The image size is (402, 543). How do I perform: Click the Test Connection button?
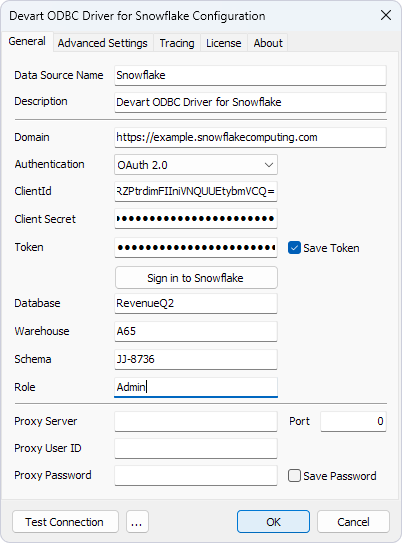(x=65, y=522)
